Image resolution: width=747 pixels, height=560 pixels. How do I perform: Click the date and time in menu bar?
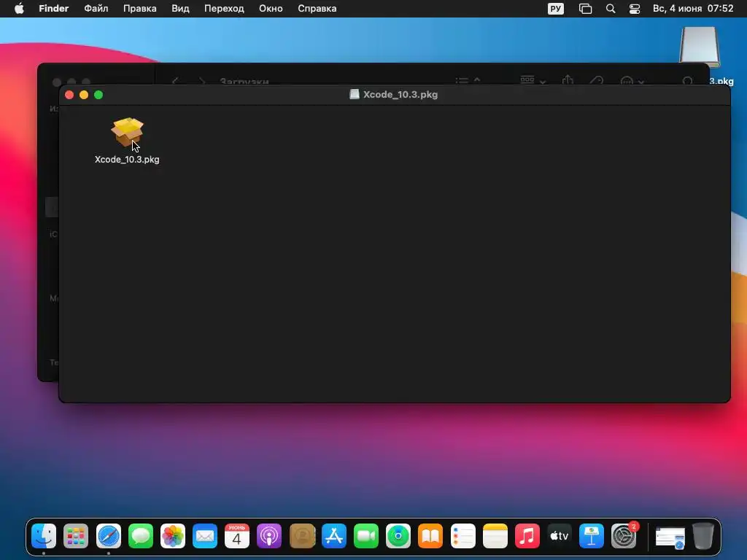tap(693, 9)
